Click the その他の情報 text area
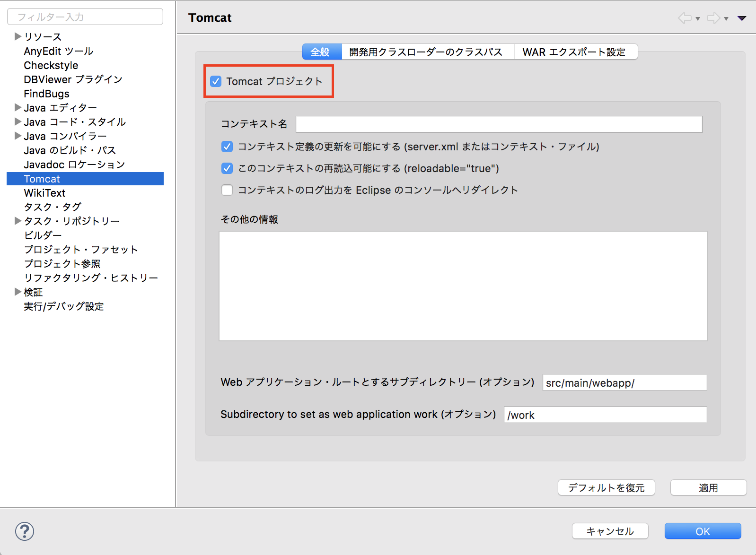Screen dimensions: 756x555 coord(463,286)
